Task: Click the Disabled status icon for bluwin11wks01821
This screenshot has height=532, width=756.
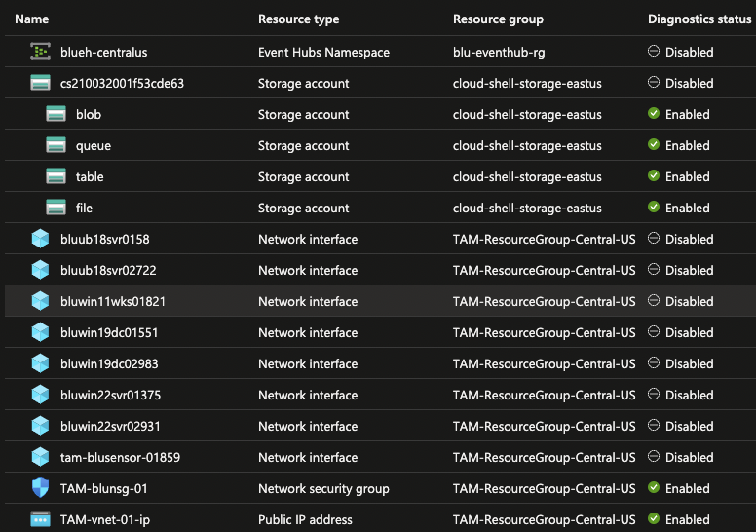Action: coord(654,300)
